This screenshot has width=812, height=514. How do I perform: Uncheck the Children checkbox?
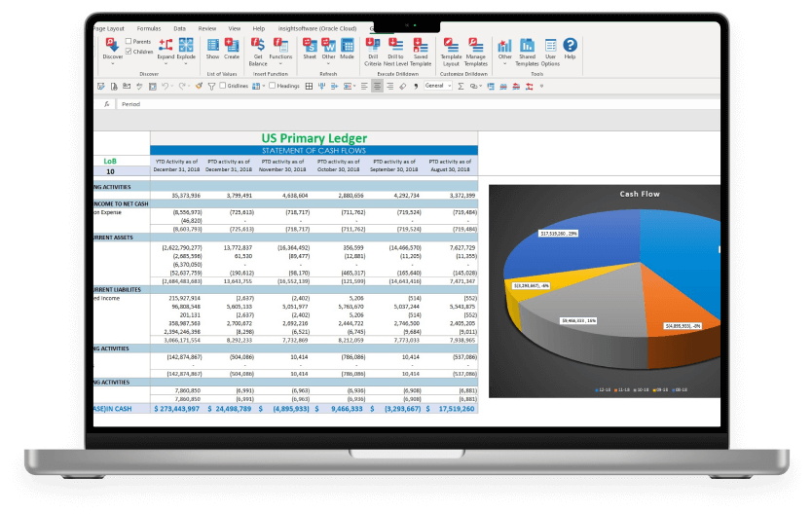click(x=129, y=52)
